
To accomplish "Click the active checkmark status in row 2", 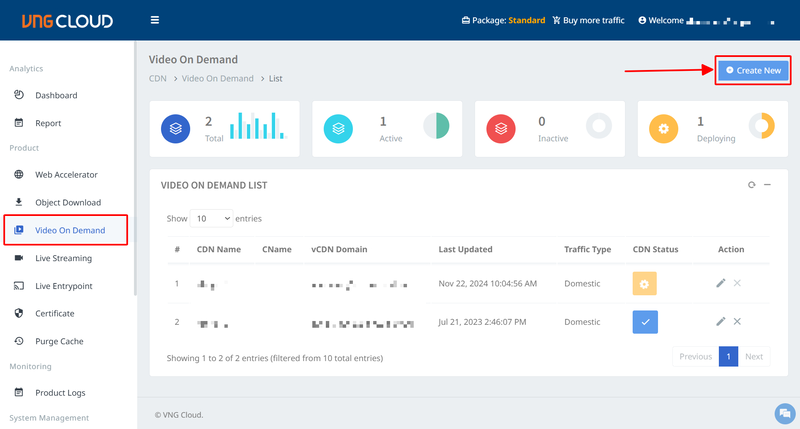I will coord(645,322).
